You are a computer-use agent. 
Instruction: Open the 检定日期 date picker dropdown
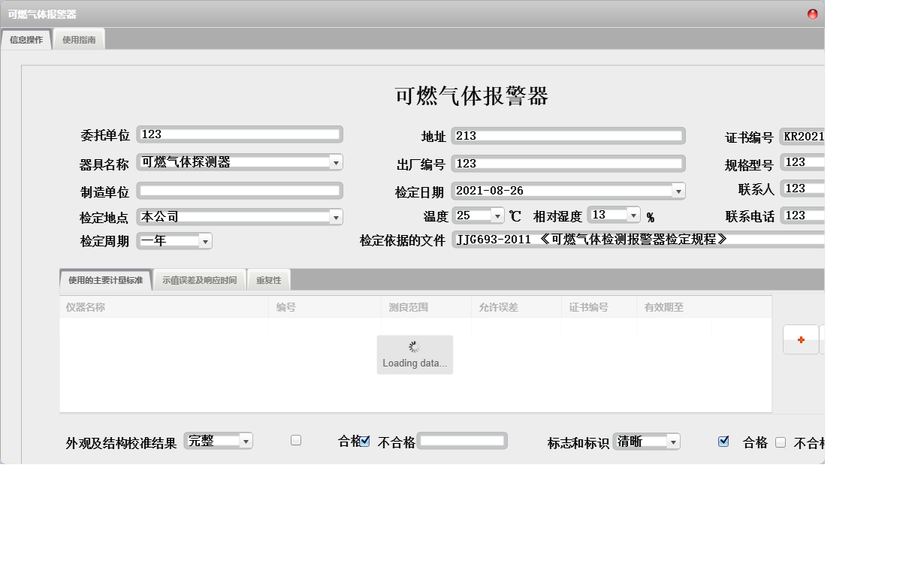[x=678, y=190]
